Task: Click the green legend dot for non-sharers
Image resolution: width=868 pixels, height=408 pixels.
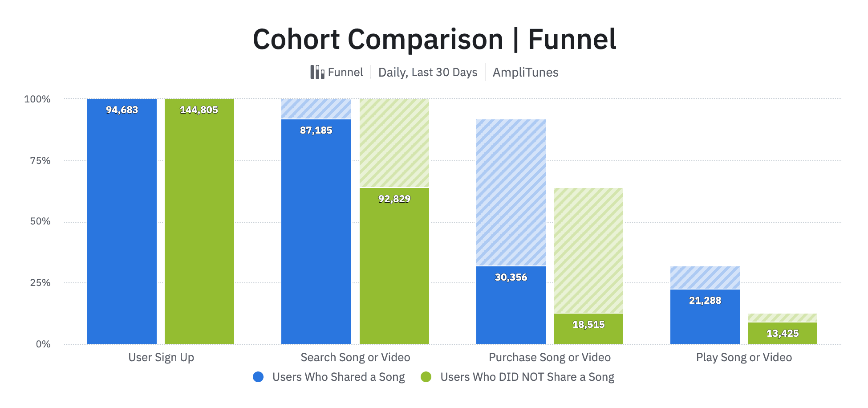Action: tap(426, 377)
